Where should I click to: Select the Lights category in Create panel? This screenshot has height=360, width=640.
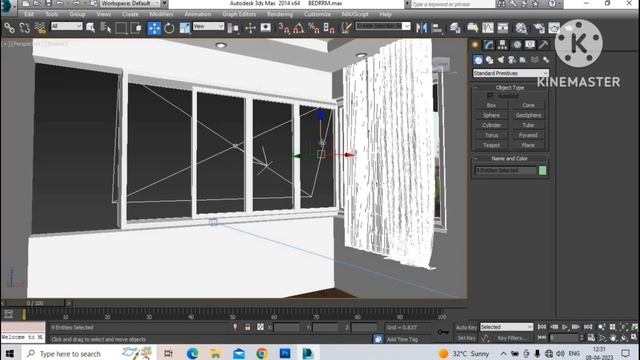coord(501,60)
